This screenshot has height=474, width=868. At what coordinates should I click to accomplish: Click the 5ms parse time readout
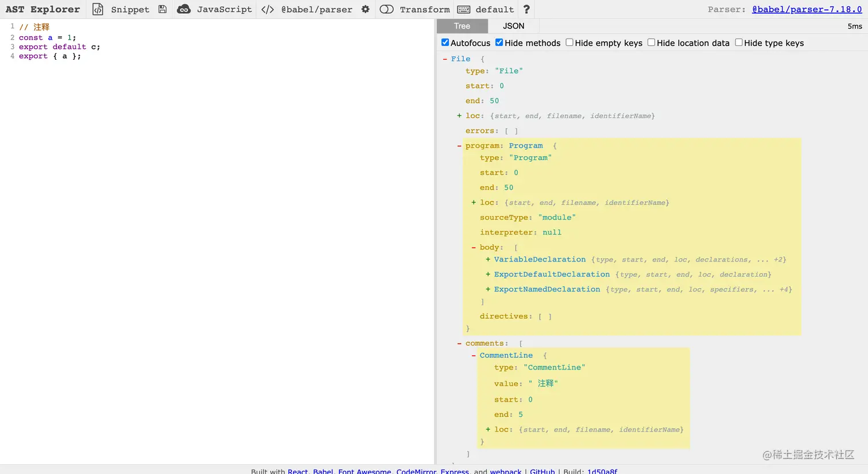(x=855, y=26)
